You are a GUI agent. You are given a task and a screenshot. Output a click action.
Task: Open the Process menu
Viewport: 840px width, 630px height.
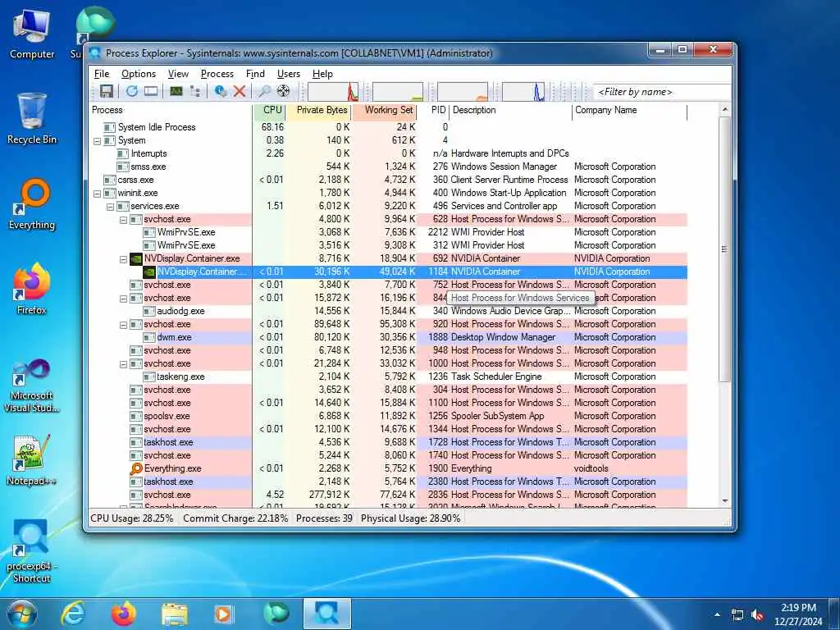click(217, 74)
